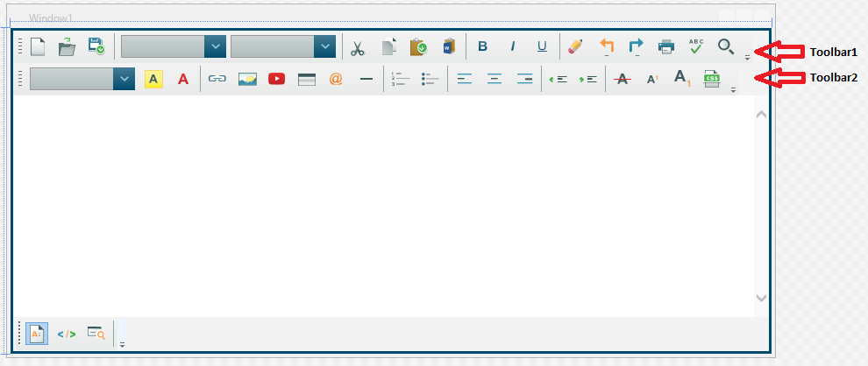The width and height of the screenshot is (868, 366).
Task: Click the Superscript icon
Action: tap(652, 79)
